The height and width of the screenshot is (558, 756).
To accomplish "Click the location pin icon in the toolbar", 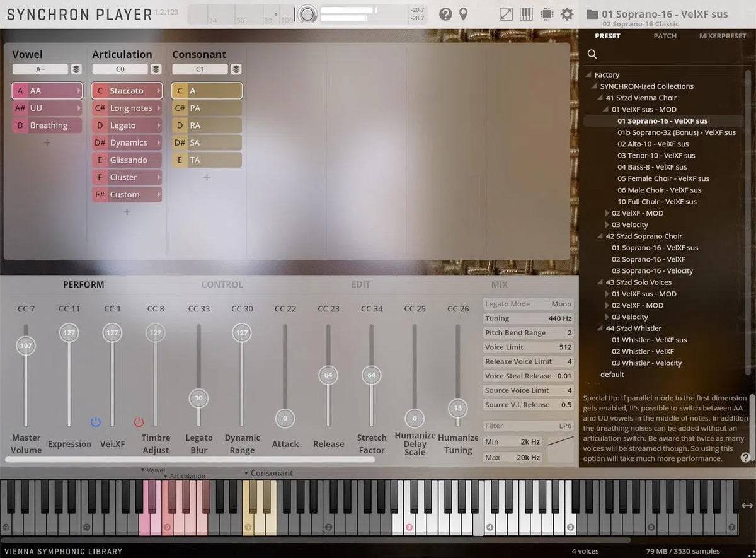I will pyautogui.click(x=463, y=14).
